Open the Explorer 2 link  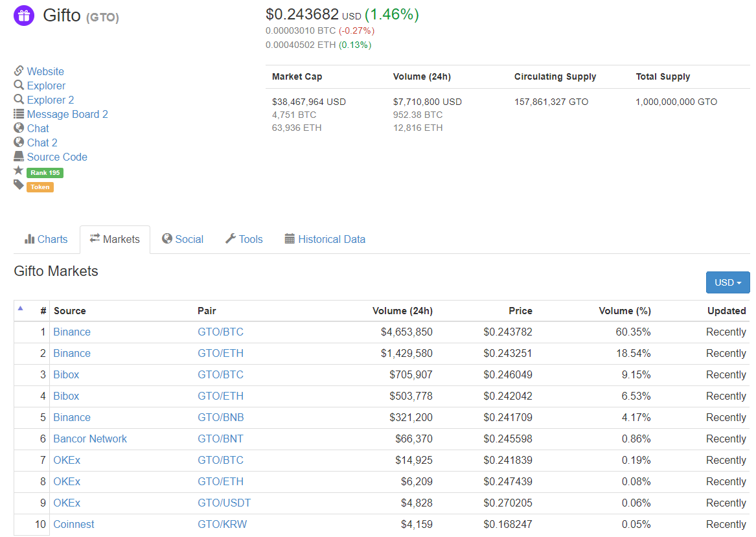tap(51, 100)
